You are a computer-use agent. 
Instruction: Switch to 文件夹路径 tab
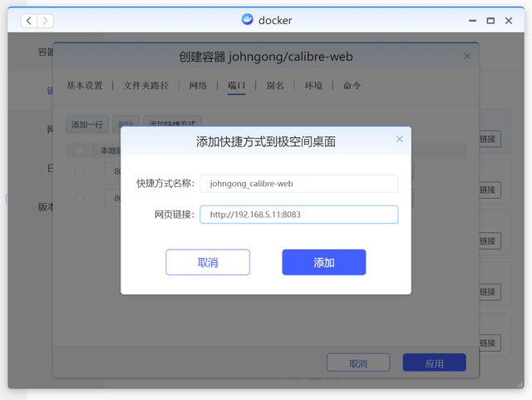pyautogui.click(x=146, y=86)
